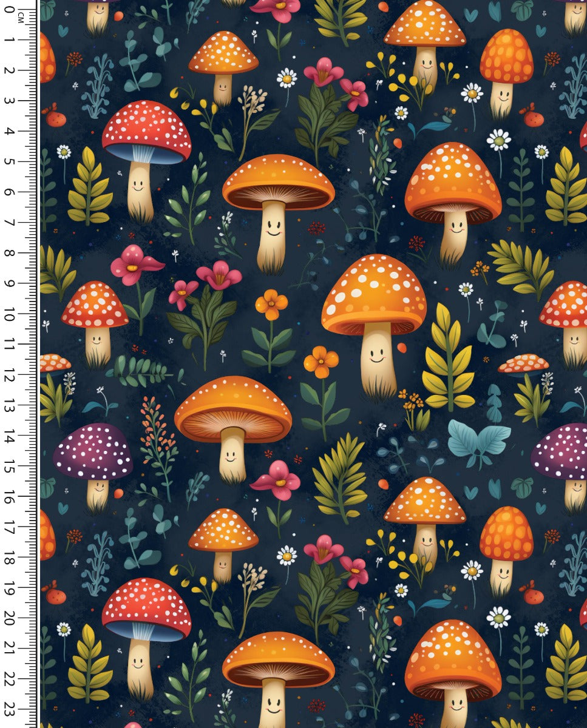Click the CM label on the ruler
The image size is (587, 728).
pos(21,17)
